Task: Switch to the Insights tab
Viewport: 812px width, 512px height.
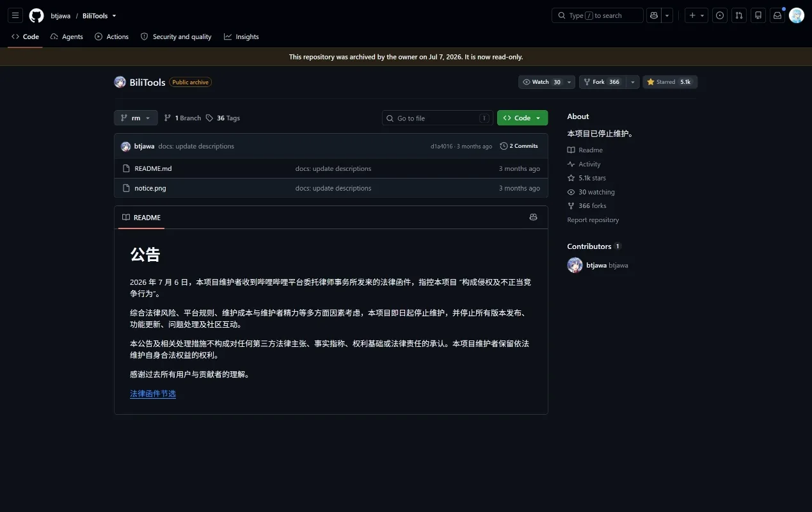Action: coord(241,36)
